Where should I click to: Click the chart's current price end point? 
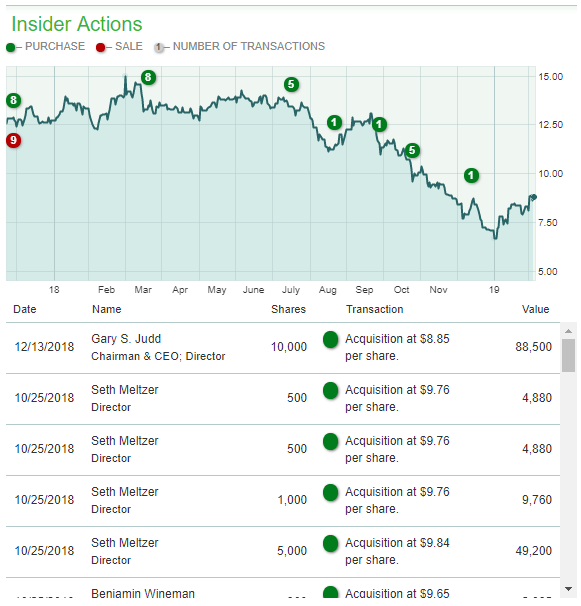534,197
